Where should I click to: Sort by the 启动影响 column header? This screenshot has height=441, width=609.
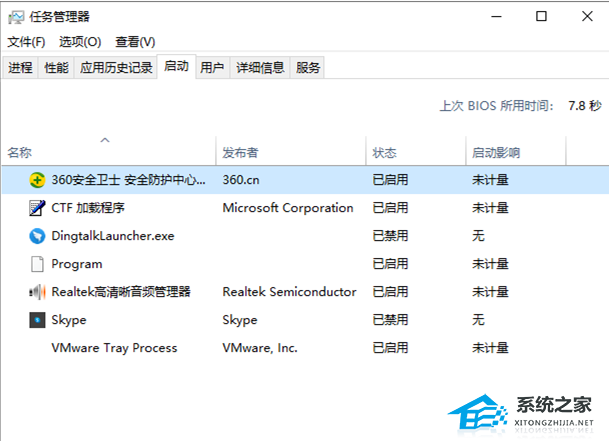[x=496, y=153]
